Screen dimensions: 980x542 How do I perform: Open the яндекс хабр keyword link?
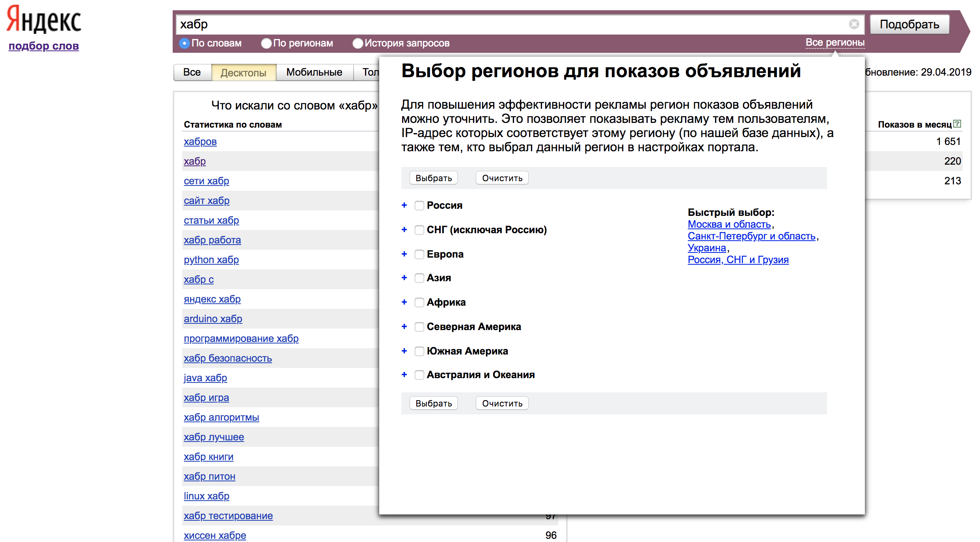[212, 299]
